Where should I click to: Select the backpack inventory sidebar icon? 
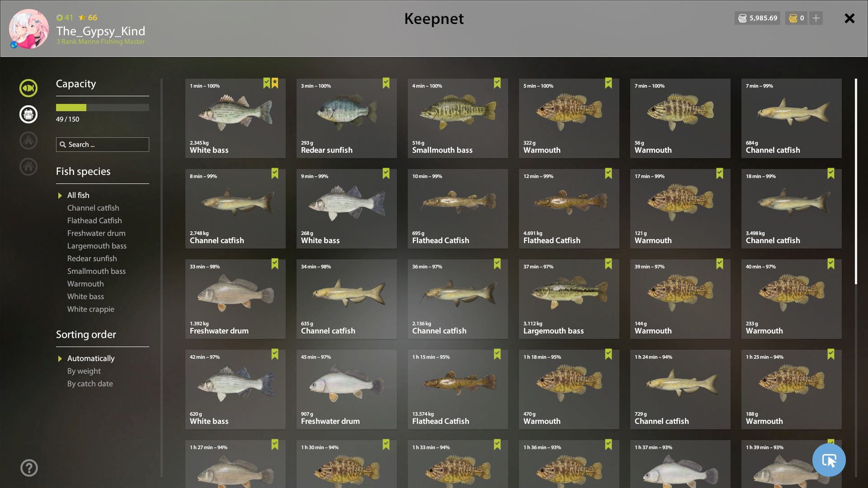(x=28, y=114)
